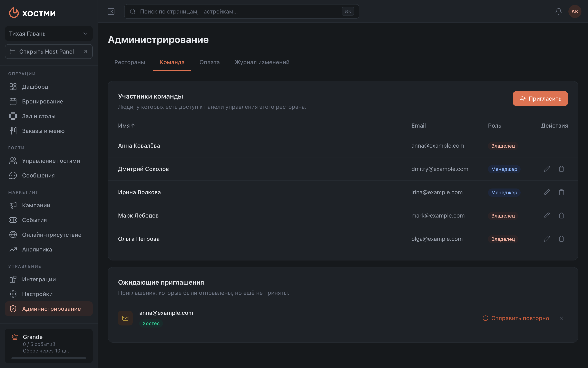Open Кампании in marketing section

(x=49, y=205)
